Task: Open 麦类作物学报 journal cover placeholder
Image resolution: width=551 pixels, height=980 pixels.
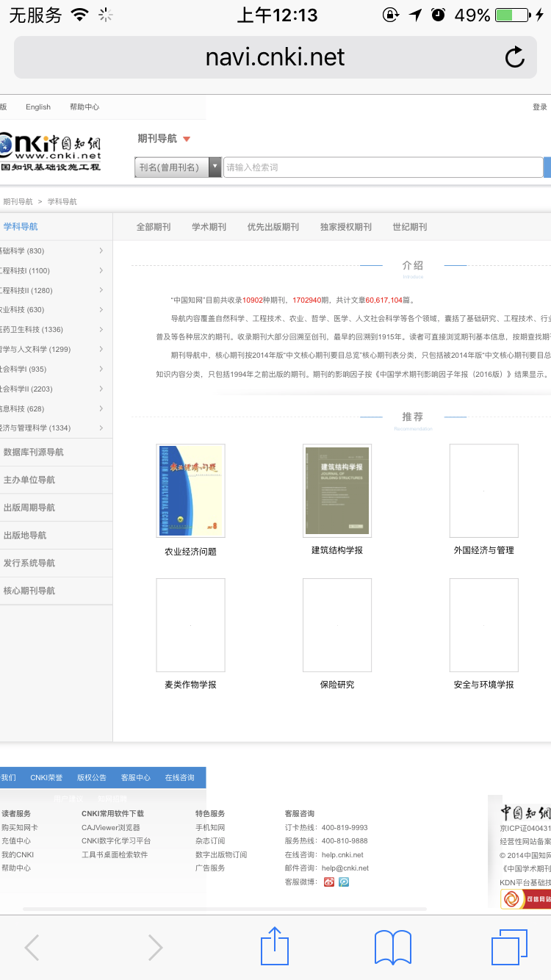Action: pos(190,625)
